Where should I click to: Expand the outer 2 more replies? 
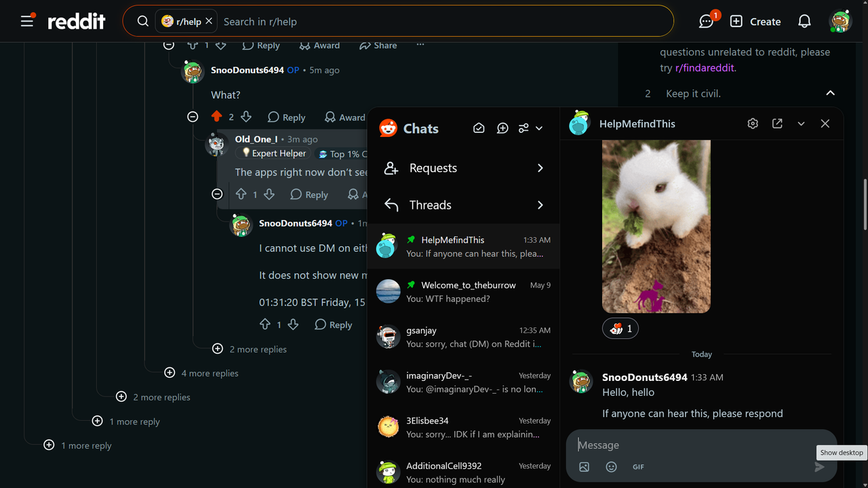[153, 397]
